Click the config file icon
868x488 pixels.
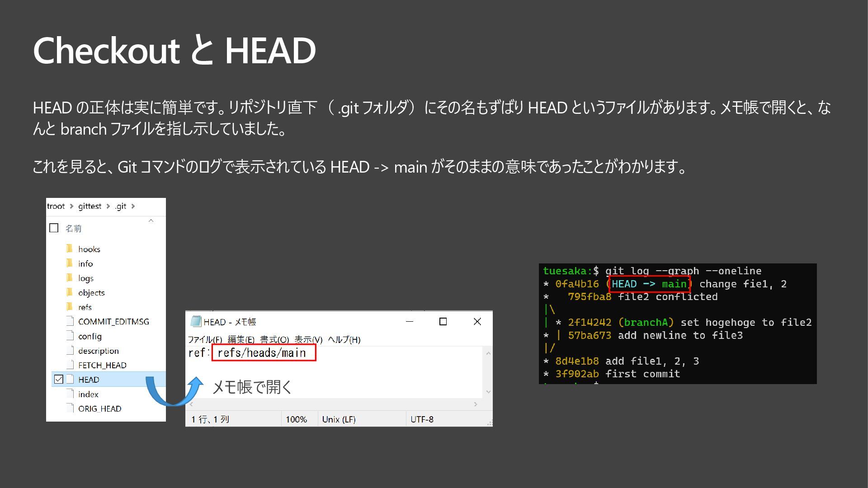click(x=70, y=336)
